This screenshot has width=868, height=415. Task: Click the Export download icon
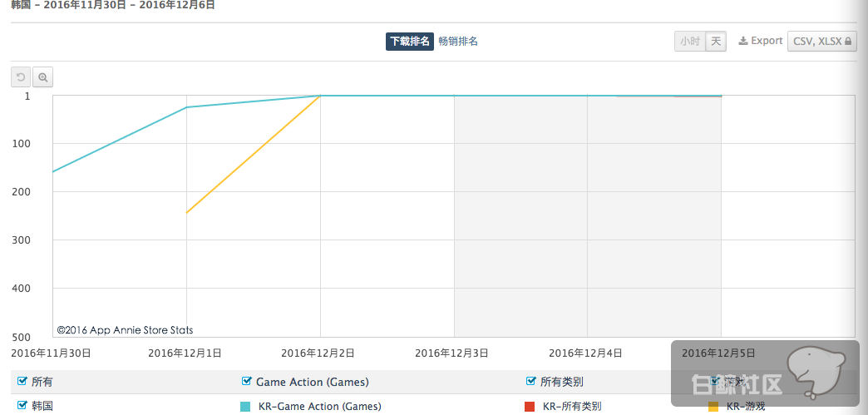(743, 41)
